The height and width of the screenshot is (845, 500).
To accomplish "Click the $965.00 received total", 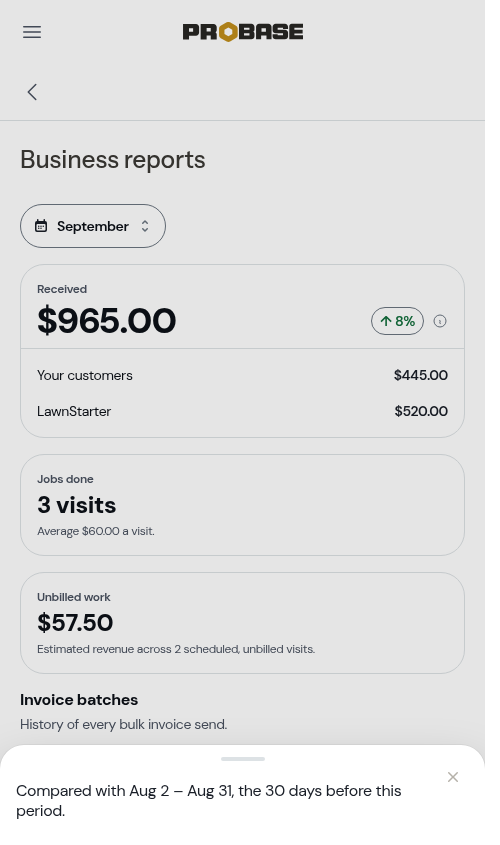I will coord(107,321).
